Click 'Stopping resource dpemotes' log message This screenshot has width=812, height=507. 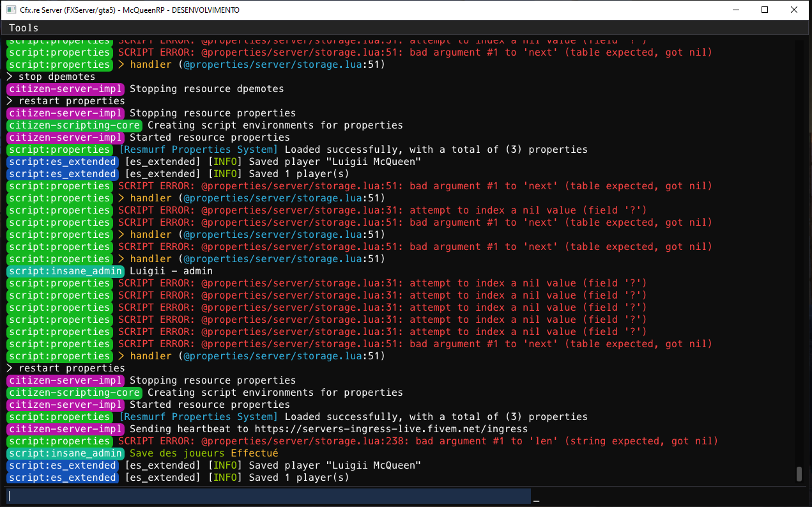tap(206, 89)
